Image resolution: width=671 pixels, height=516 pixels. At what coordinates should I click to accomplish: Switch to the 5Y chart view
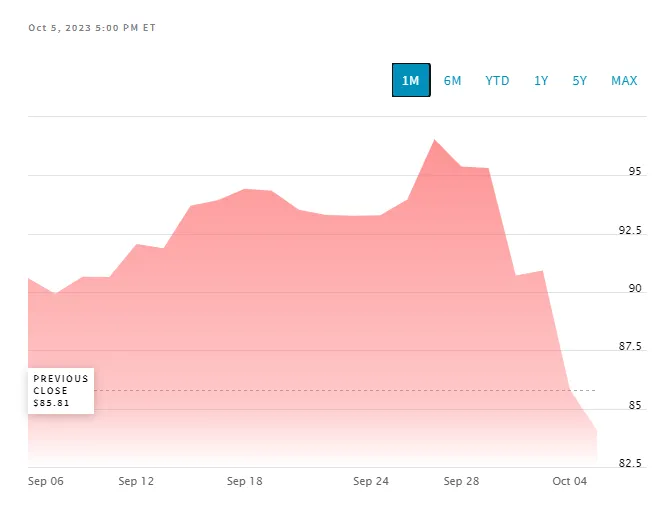(580, 80)
